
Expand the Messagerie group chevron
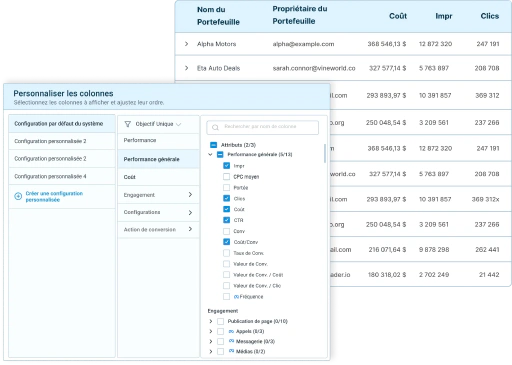click(x=211, y=341)
